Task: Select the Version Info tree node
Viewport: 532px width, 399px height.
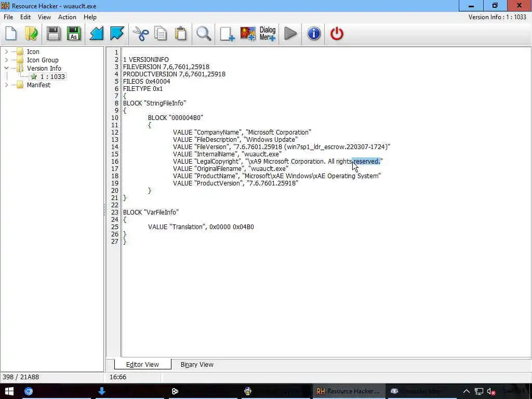Action: coord(44,68)
